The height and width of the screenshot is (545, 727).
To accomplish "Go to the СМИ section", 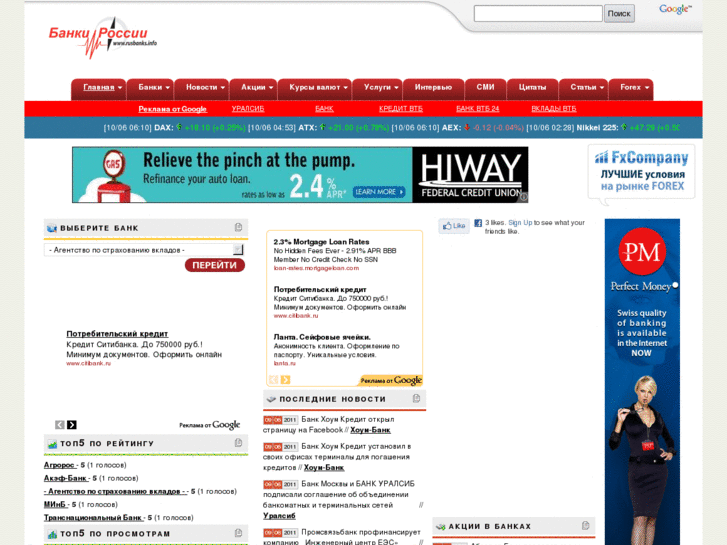I will [x=485, y=87].
